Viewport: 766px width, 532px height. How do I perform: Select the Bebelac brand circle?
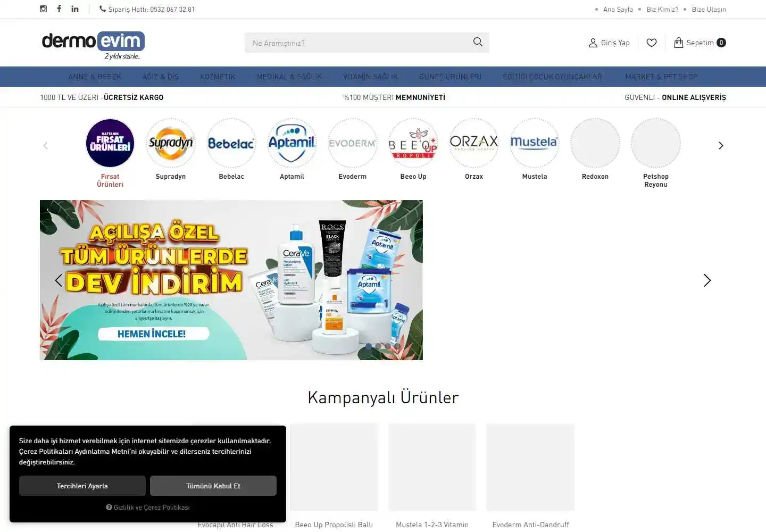click(231, 143)
